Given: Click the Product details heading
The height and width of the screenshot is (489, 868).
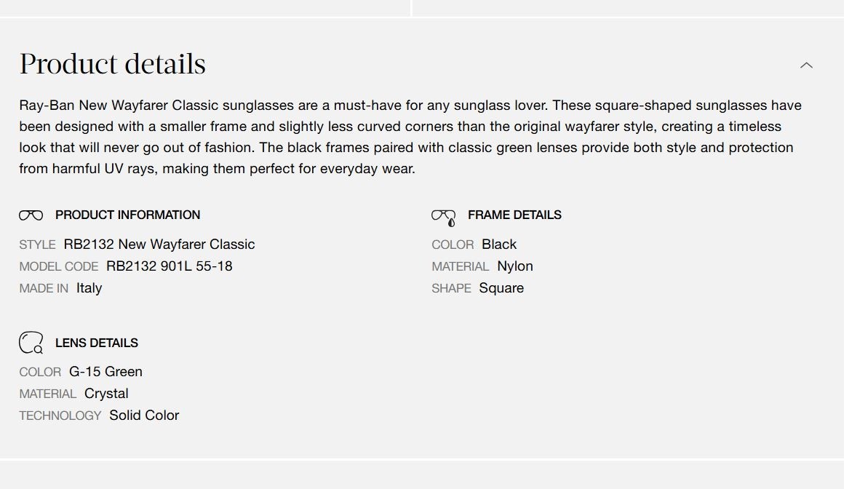Looking at the screenshot, I should (113, 64).
